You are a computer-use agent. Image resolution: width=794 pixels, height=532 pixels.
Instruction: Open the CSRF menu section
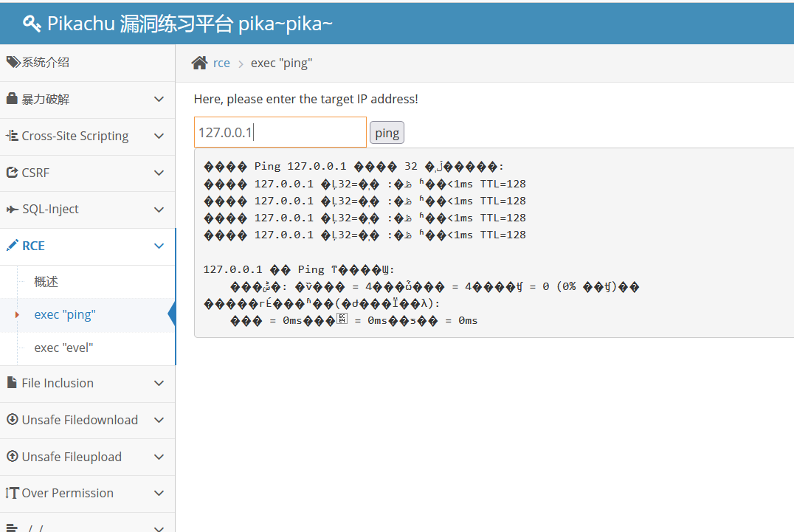pyautogui.click(x=88, y=173)
